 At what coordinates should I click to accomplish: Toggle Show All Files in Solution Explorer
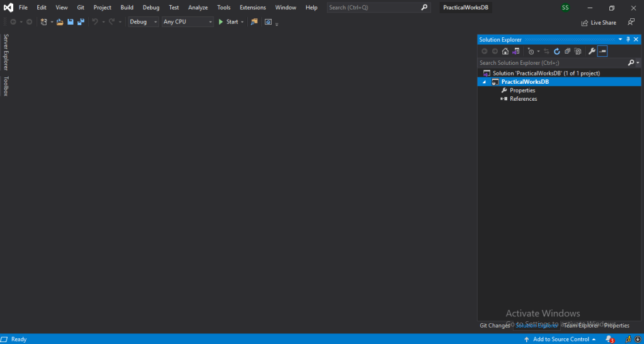point(577,52)
